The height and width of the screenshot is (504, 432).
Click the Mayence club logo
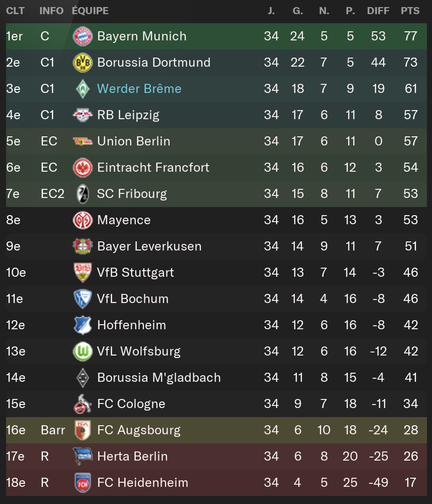83,220
